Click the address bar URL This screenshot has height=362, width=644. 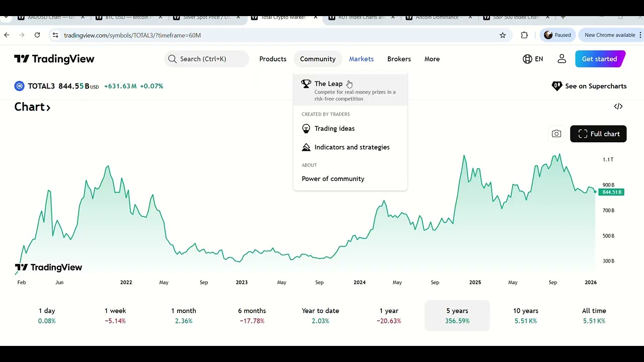pyautogui.click(x=132, y=35)
